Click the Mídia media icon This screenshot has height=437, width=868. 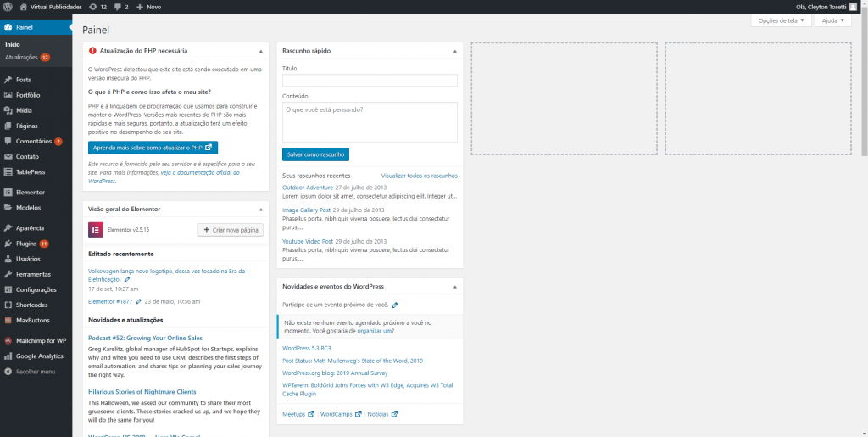point(8,111)
